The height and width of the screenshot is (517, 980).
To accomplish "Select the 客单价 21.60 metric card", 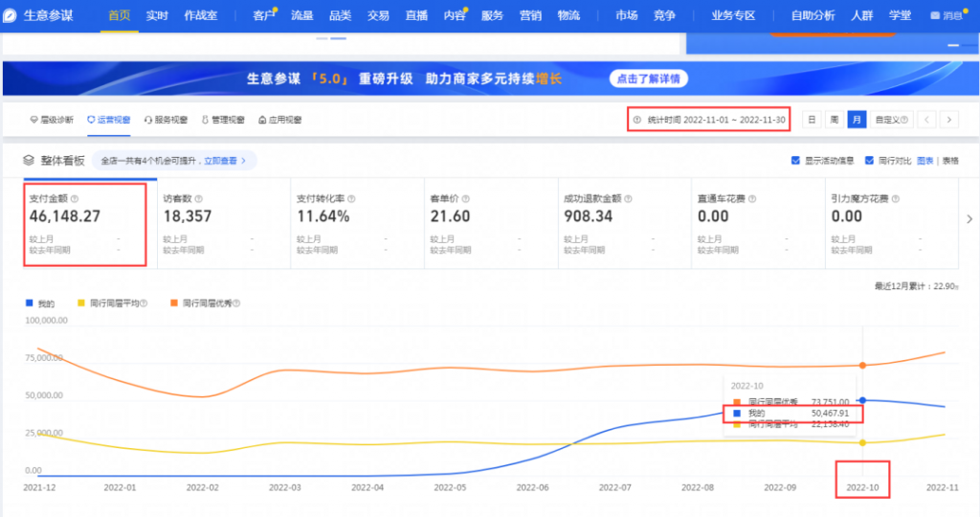I will point(491,224).
